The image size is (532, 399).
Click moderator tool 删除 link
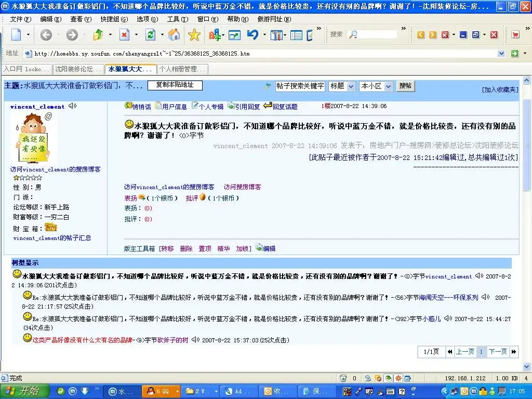pyautogui.click(x=186, y=249)
